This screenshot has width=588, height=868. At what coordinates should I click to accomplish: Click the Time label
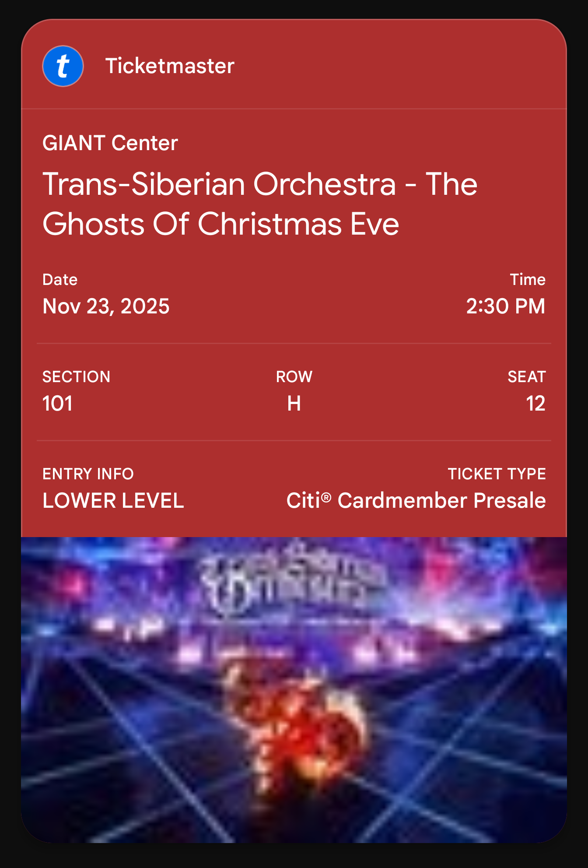click(x=528, y=280)
